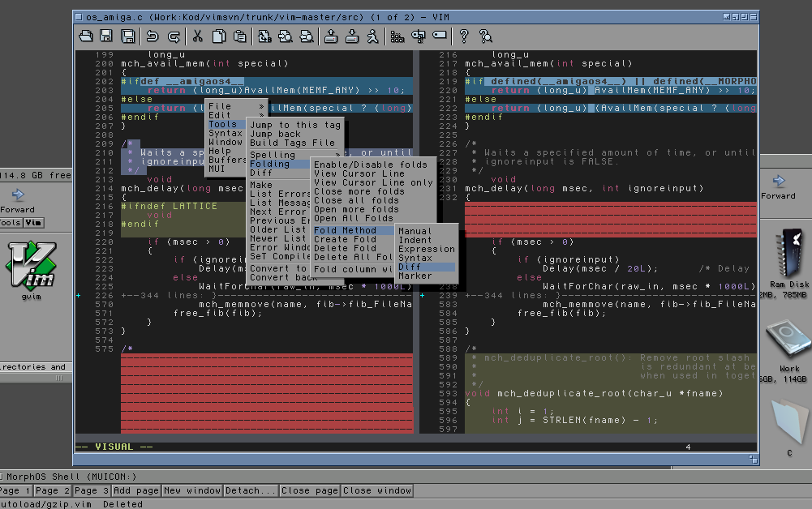Image resolution: width=812 pixels, height=509 pixels.
Task: Click the Paste clipboard toolbar icon
Action: pos(240,36)
